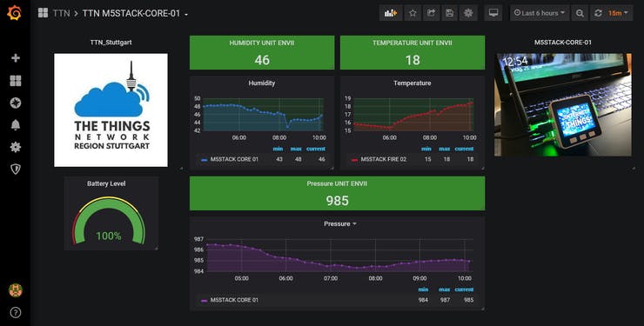Image resolution: width=644 pixels, height=326 pixels.
Task: Toggle the M5STACK FIRE 02 legend series
Action: click(383, 159)
